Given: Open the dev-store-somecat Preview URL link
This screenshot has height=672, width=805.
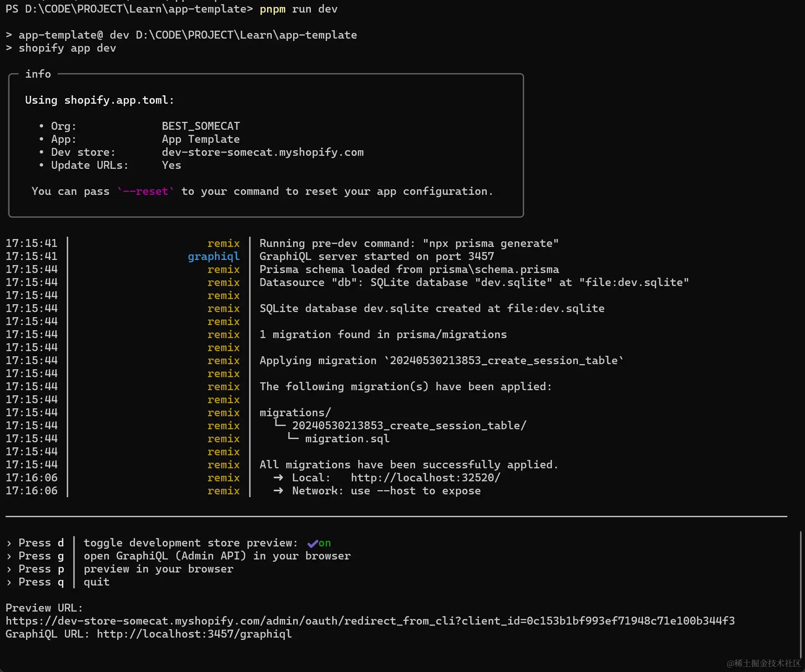Looking at the screenshot, I should tap(370, 621).
